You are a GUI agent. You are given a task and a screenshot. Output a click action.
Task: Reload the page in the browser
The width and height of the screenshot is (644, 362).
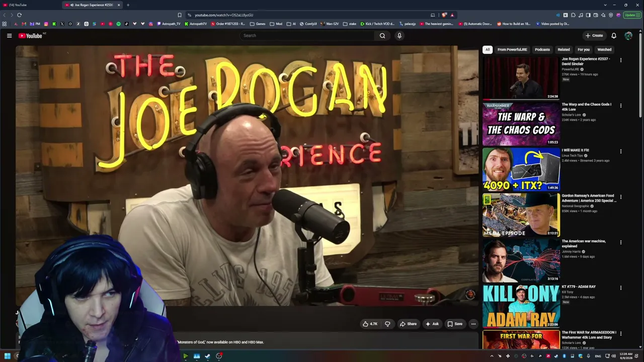[x=19, y=15]
